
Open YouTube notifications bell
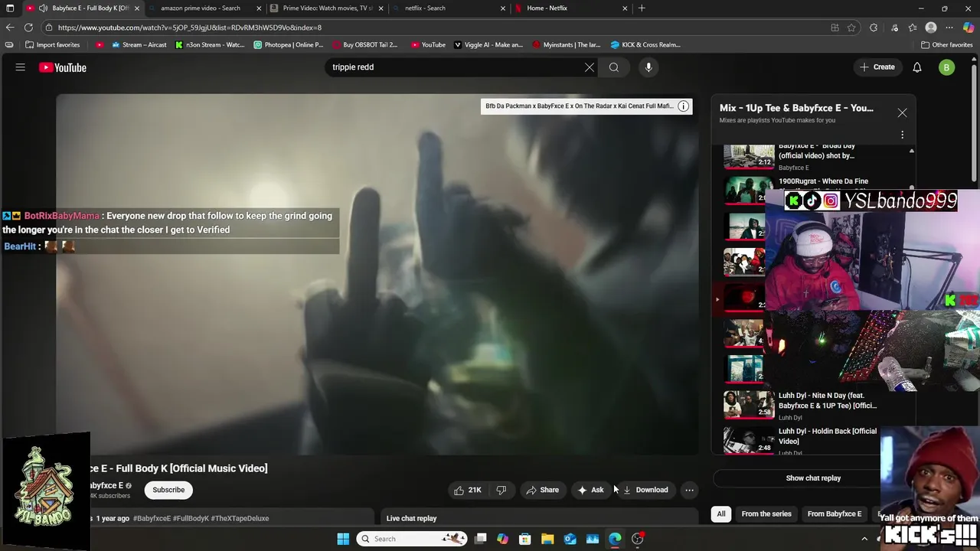[x=917, y=67]
